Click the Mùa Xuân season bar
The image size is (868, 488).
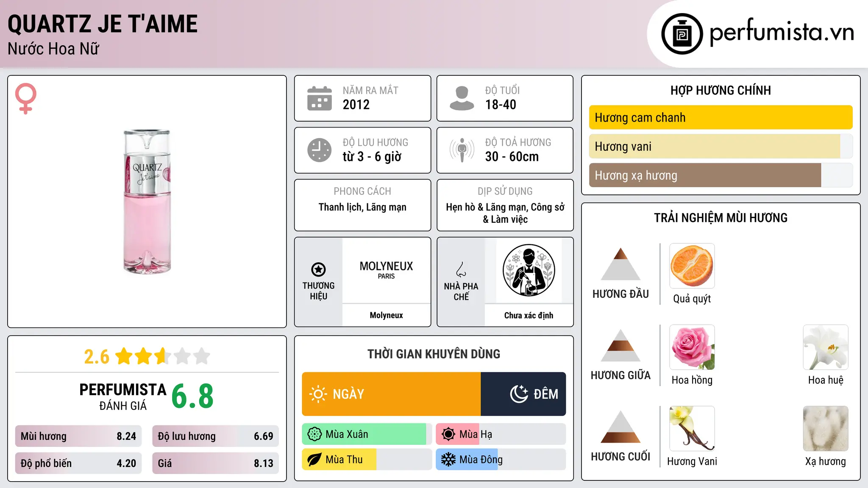tap(367, 434)
